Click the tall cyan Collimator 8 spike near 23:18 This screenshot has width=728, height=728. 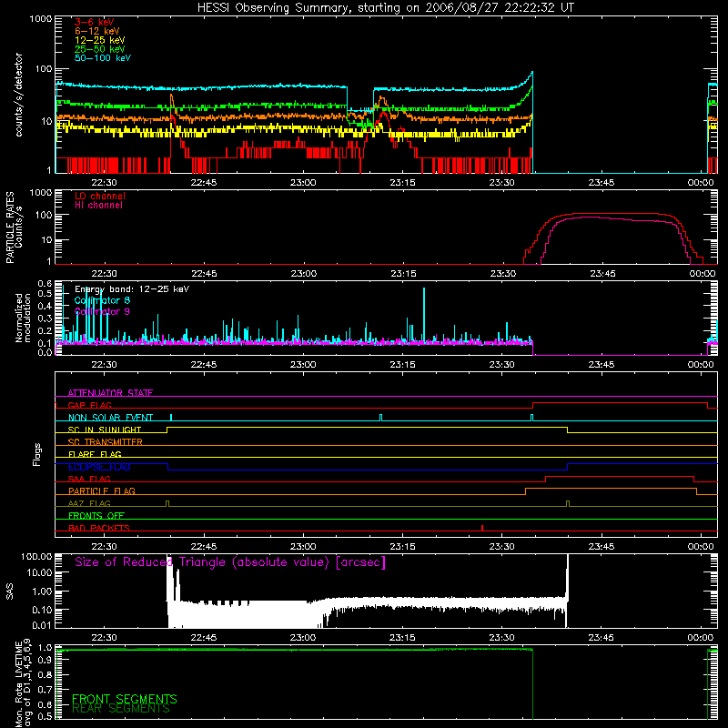pos(424,316)
